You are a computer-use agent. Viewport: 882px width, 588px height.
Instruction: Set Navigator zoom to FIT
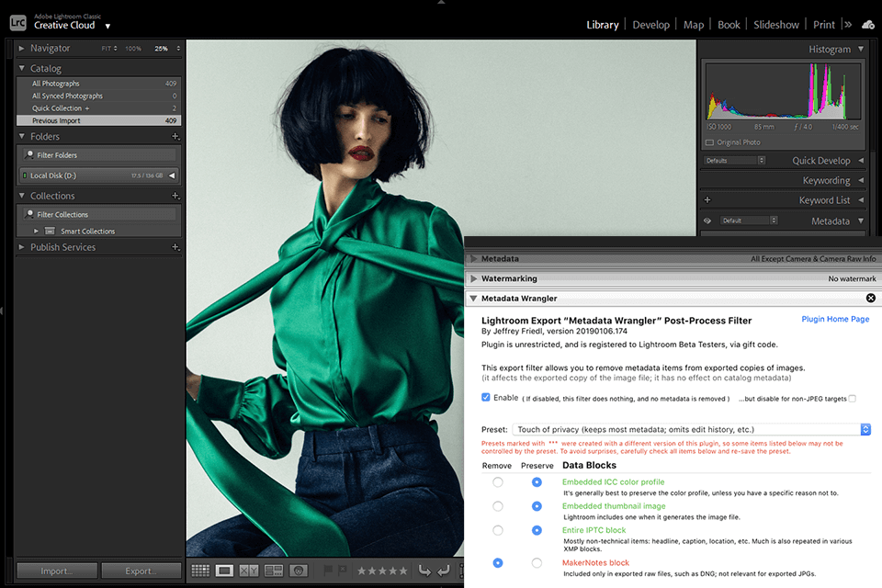click(109, 49)
